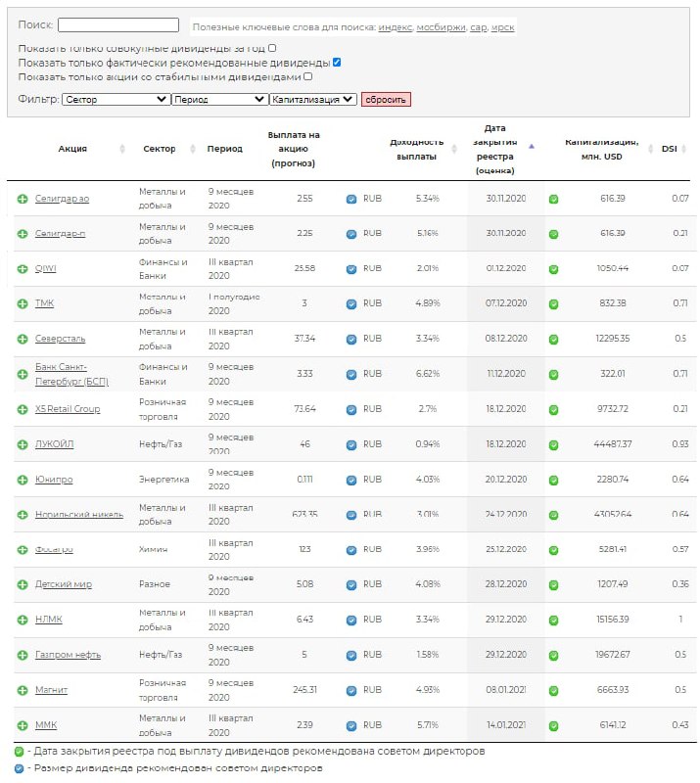This screenshot has height=783, width=700.
Task: Click green registry-date icon in НЛМК row
Action: [x=553, y=621]
